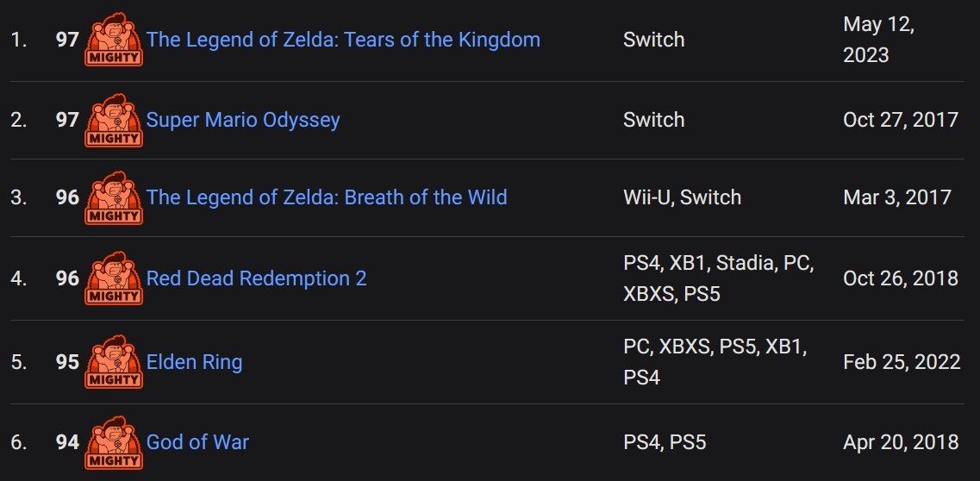Click the 97 score for Tears of the Kingdom
Viewport: 980px width, 481px height.
[x=67, y=40]
